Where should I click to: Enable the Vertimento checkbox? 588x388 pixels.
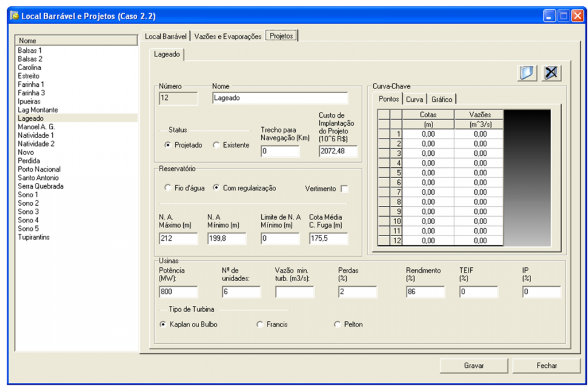coord(344,189)
